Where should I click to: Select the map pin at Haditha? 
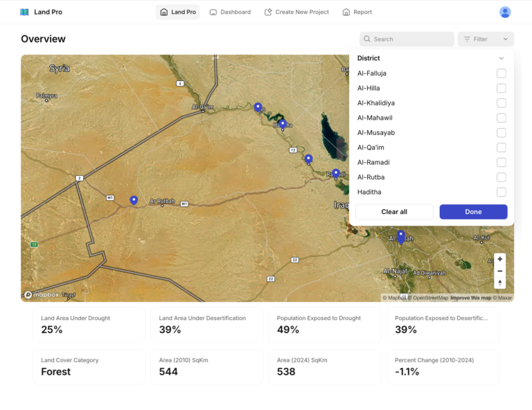[x=283, y=124]
